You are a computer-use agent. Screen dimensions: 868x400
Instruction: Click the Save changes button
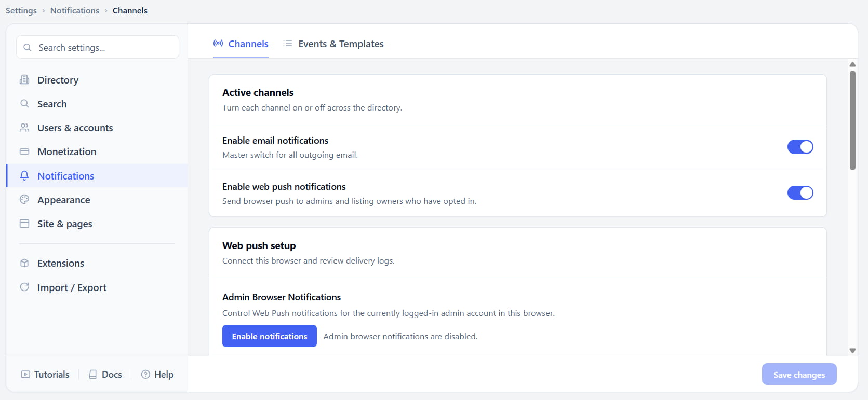click(799, 374)
